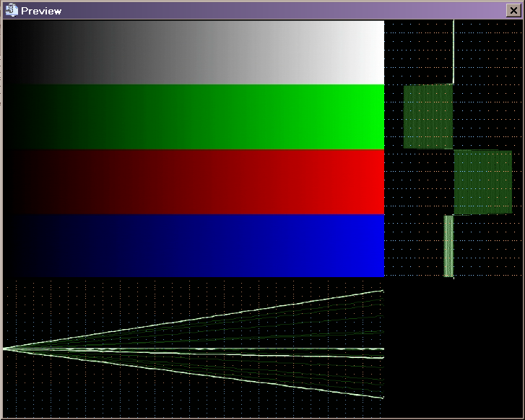Click the vectorscope display right of the gradients

[x=454, y=149]
